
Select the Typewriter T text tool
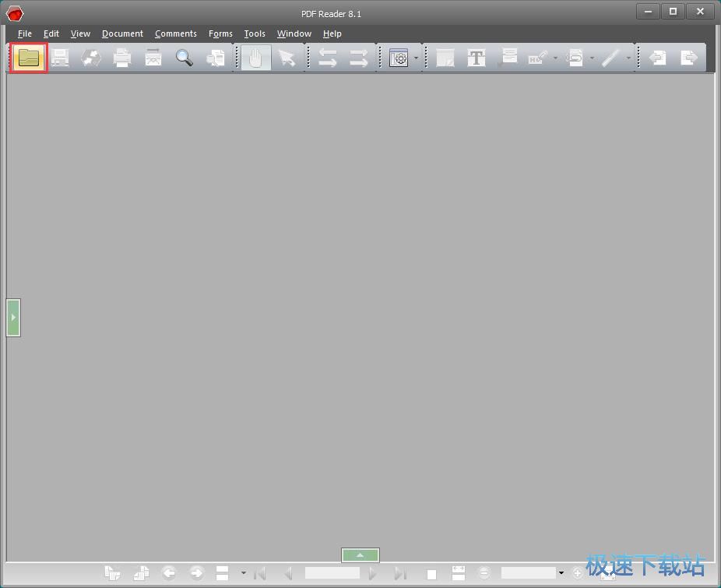click(477, 58)
